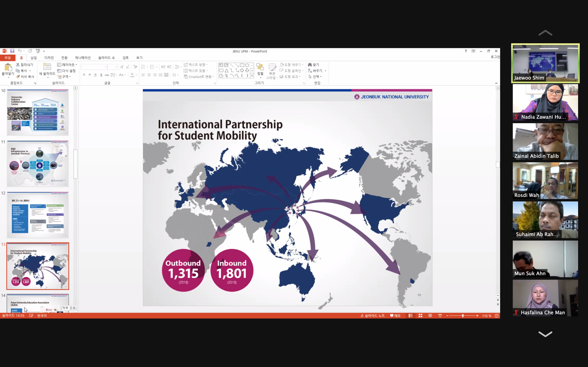
Task: Switch to Slide Sorter view icon
Action: click(420, 316)
